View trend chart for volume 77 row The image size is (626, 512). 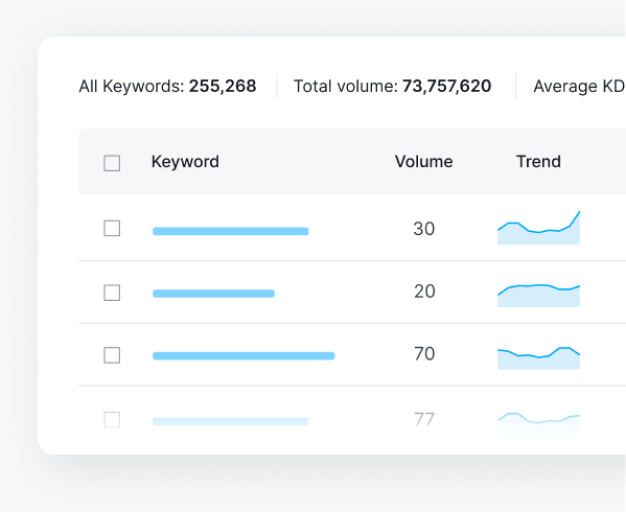(x=539, y=423)
